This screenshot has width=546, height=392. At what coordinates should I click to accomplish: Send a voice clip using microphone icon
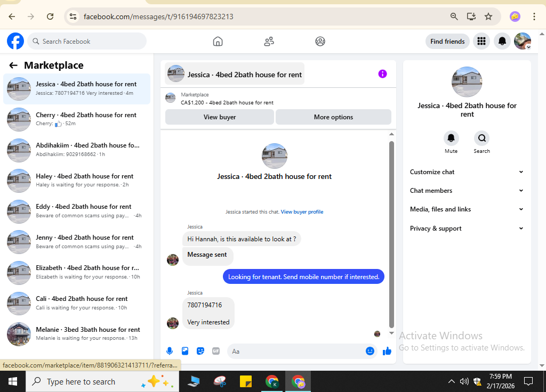170,351
